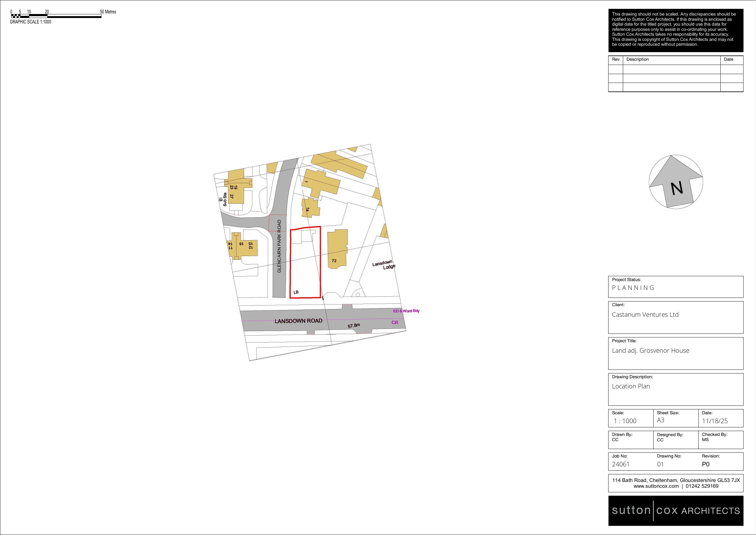The width and height of the screenshot is (756, 535).
Task: Click the Lansdown Lodge text label
Action: point(384,265)
